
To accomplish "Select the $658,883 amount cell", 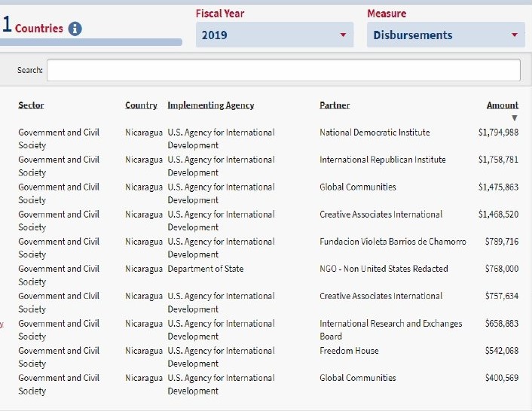I will (502, 324).
